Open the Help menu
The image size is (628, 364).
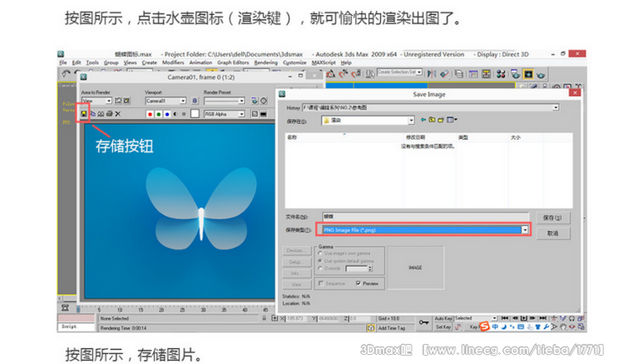346,63
